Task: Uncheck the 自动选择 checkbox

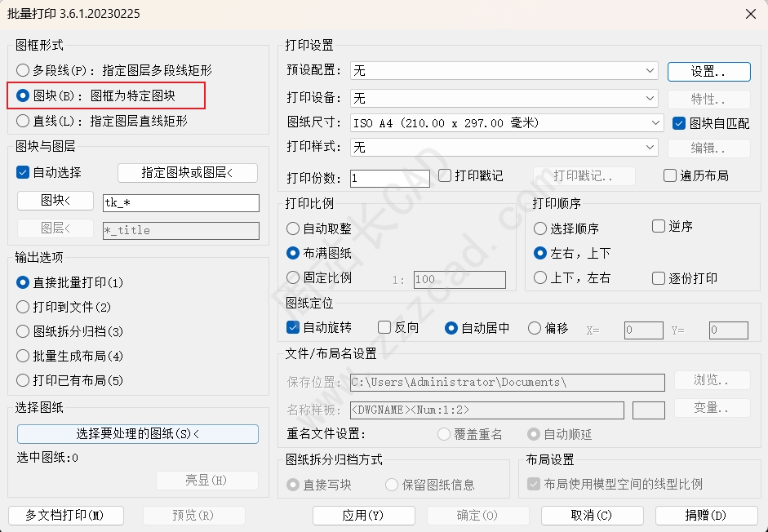Action: point(23,172)
